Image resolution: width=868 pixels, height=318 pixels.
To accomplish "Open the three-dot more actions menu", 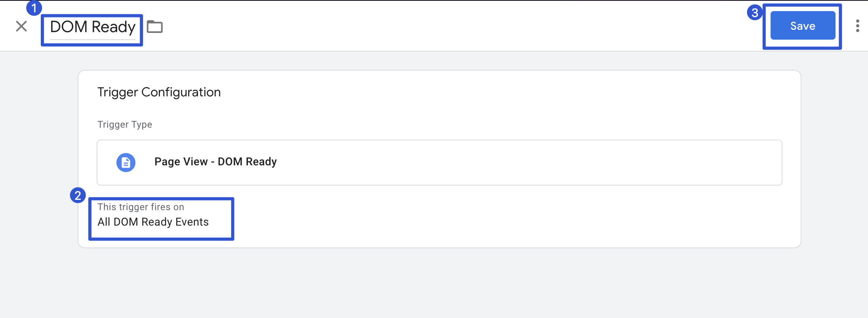I will 857,26.
